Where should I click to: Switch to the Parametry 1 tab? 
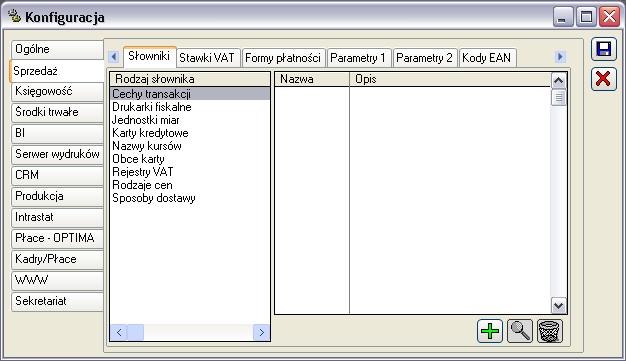358,58
